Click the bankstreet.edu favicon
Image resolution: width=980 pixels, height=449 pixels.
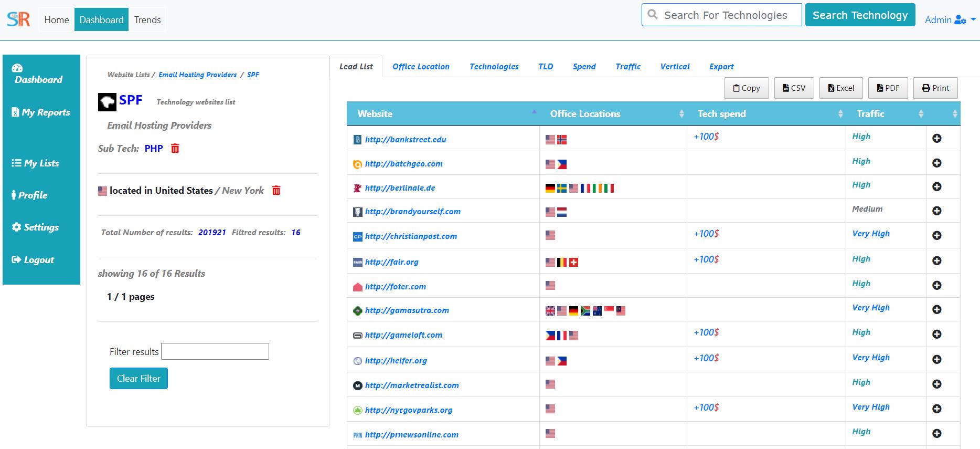[x=358, y=140]
